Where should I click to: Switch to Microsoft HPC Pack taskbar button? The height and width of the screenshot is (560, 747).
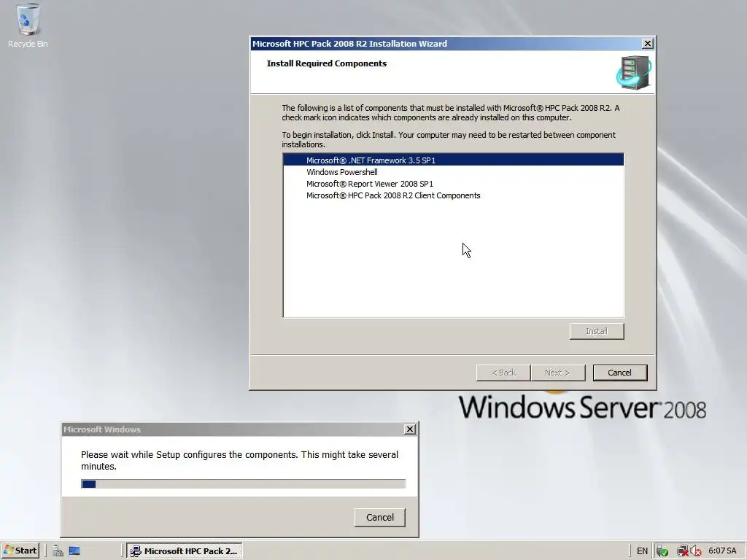(x=185, y=551)
